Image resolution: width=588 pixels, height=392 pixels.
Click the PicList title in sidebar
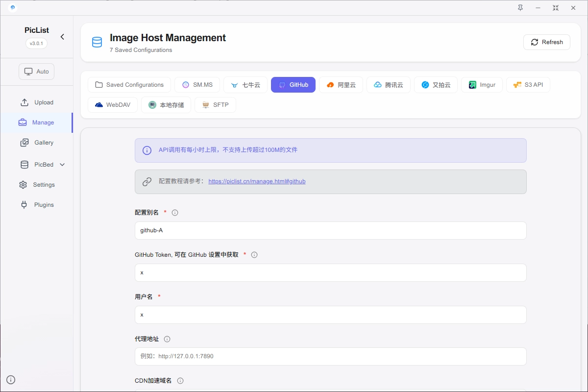(x=37, y=30)
